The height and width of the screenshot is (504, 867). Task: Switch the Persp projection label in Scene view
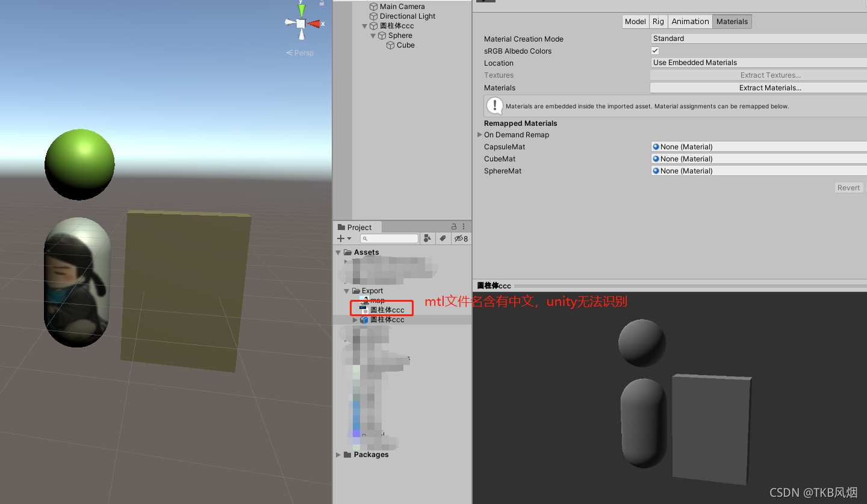click(300, 53)
